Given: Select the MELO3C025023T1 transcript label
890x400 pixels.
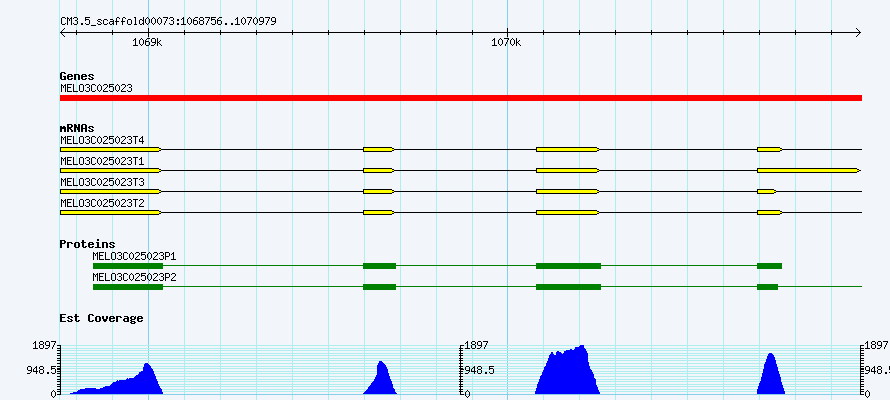Looking at the screenshot, I should [102, 161].
